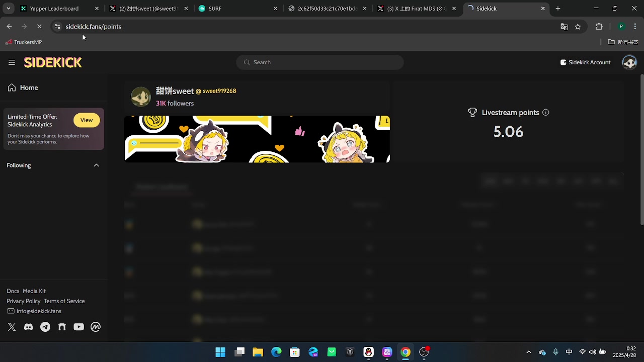644x362 pixels.
Task: Stop loading the page
Action: 39,27
